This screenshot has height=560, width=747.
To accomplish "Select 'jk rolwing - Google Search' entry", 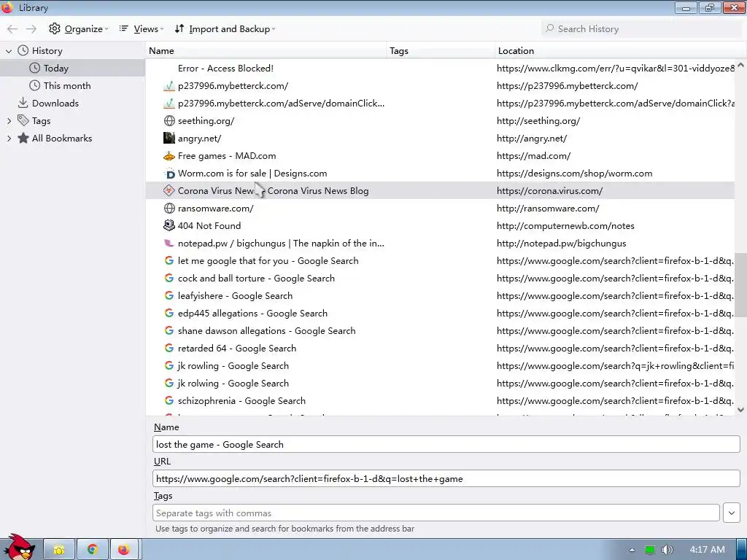I will coord(440,384).
